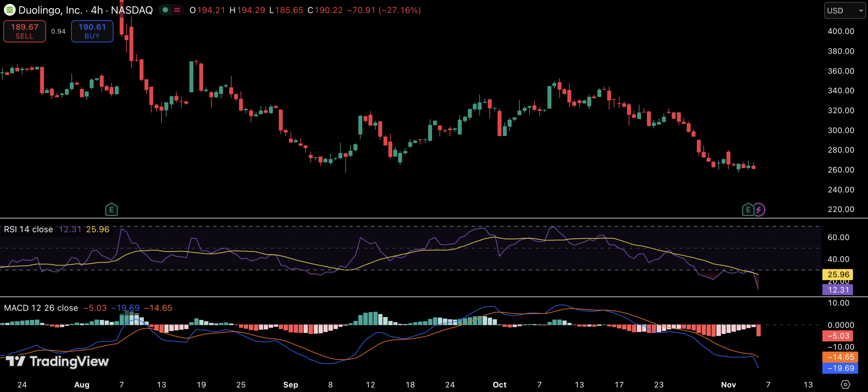
Task: Open the USD currency dropdown
Action: pos(844,11)
